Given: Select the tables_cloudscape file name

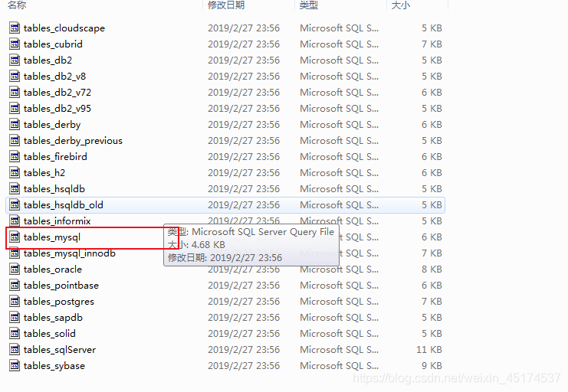Looking at the screenshot, I should [x=64, y=28].
